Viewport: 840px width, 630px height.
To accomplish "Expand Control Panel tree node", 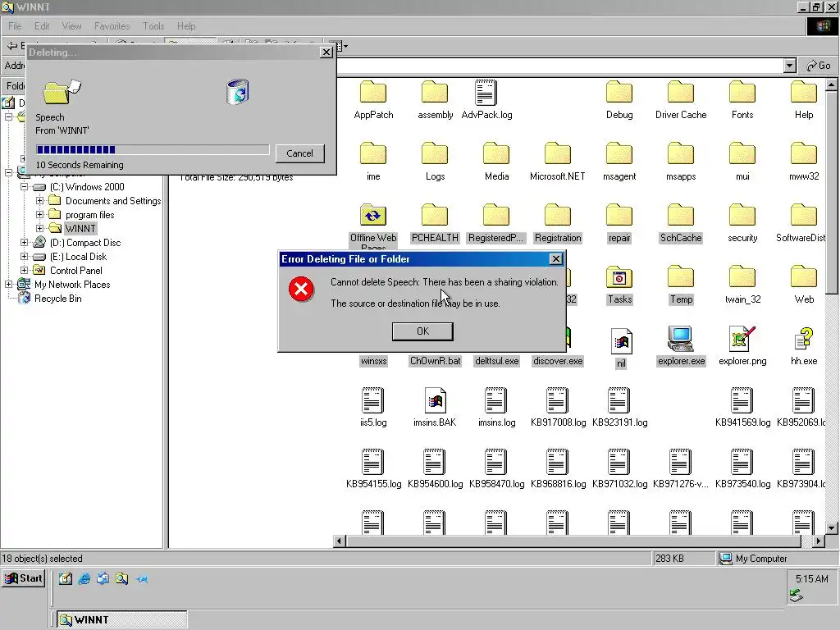I will click(24, 270).
